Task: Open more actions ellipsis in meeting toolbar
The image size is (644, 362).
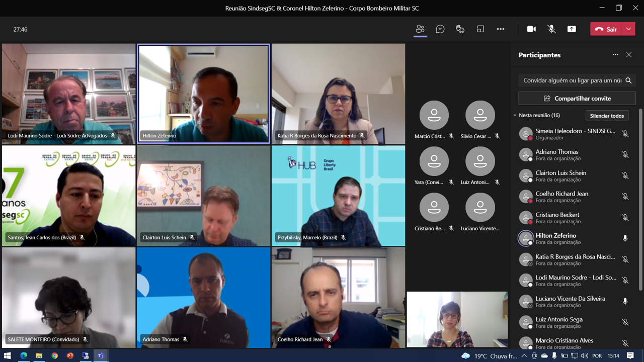Action: 501,29
